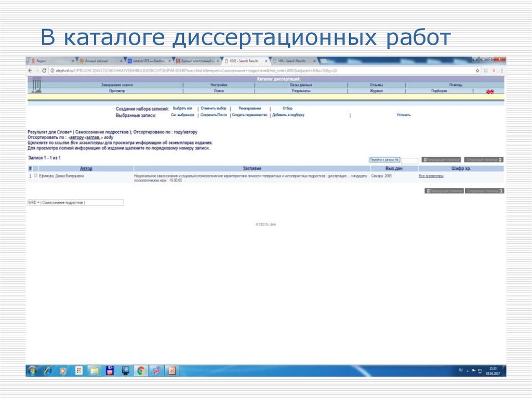Click the browser back arrow

[x=29, y=70]
